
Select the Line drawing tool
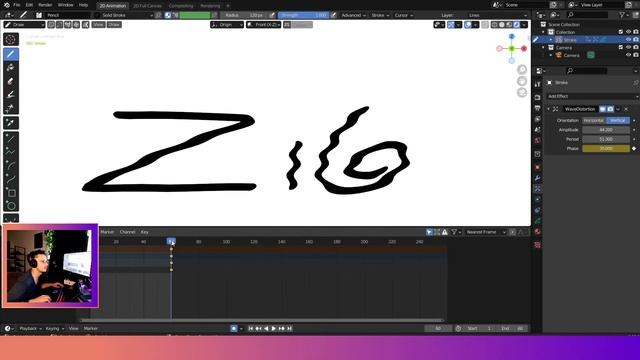point(11,138)
